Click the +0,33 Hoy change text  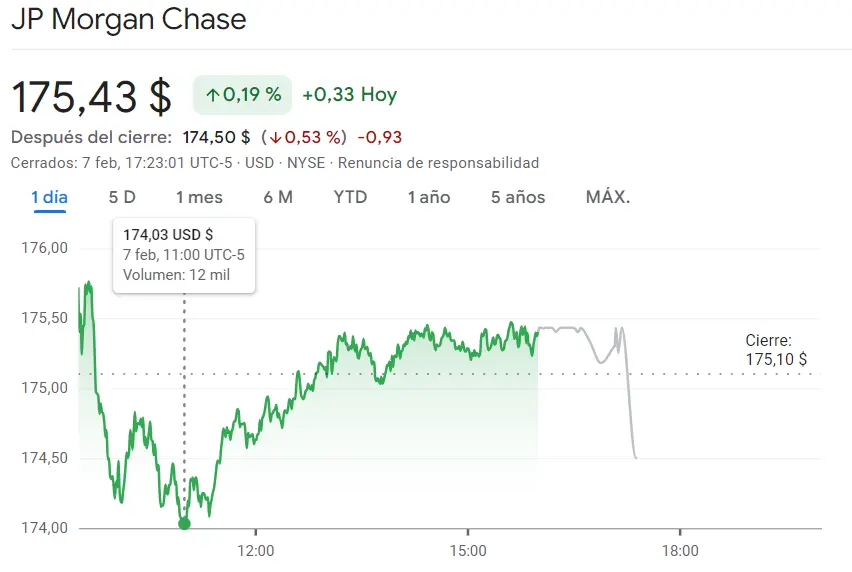(349, 95)
